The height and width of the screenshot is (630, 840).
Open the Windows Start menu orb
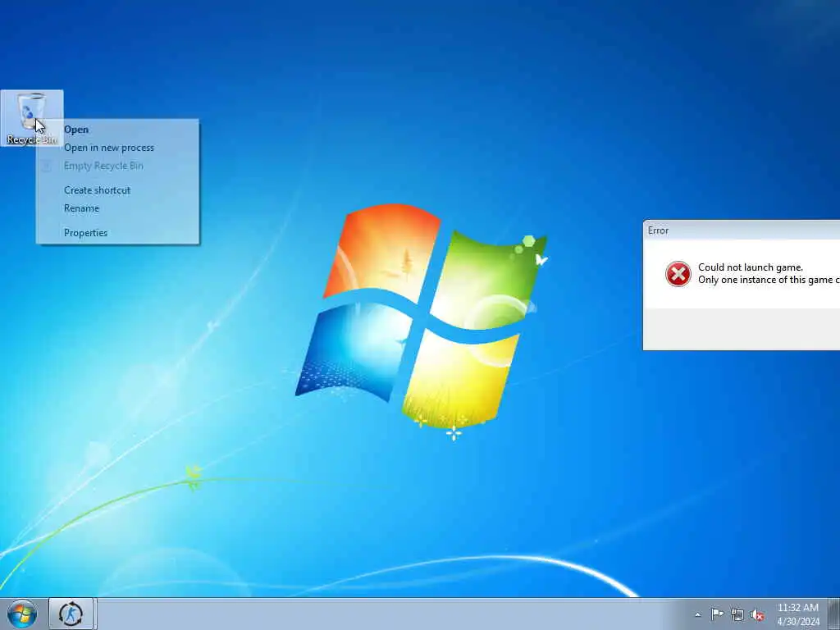point(22,614)
